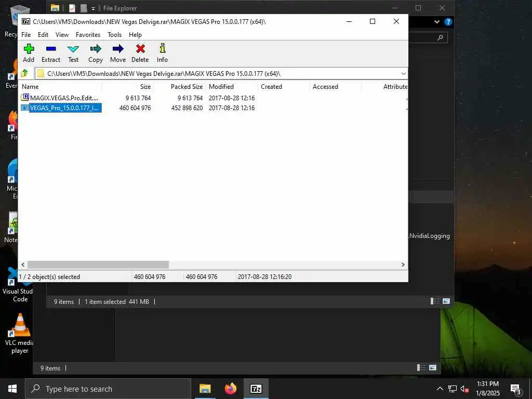This screenshot has width=532, height=399.
Task: Click the Add toolbar button in 7-Zip
Action: coord(29,54)
